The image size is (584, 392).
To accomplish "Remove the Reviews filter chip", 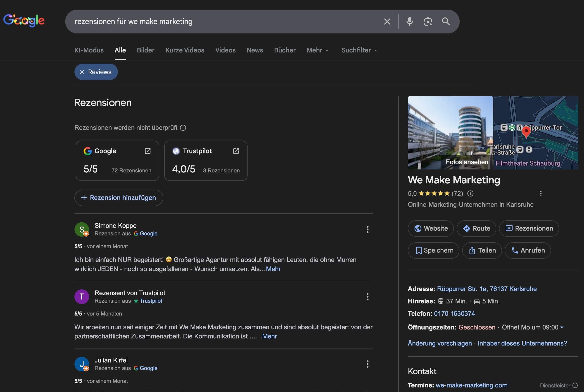I will coord(82,72).
